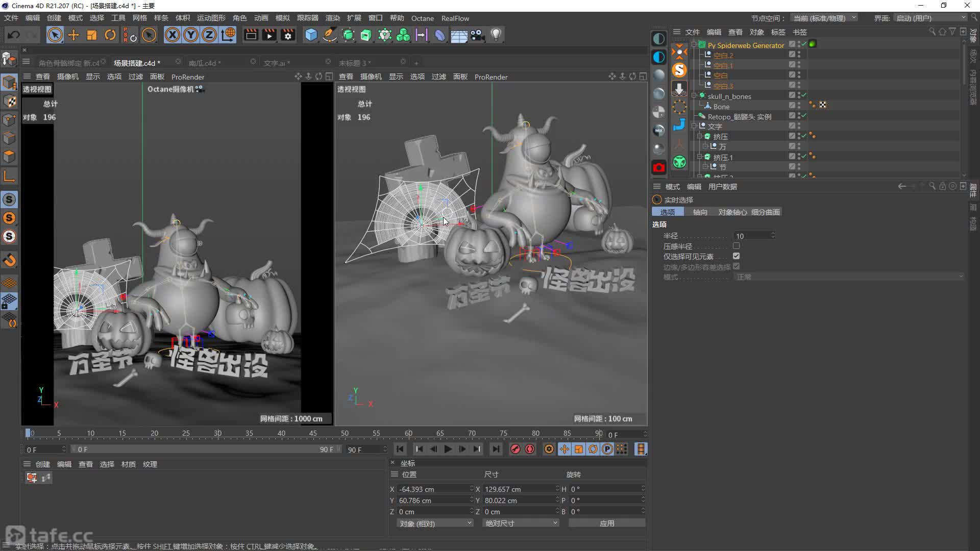Toggle the green check for 挤压.1
The image size is (980, 551).
tap(804, 157)
